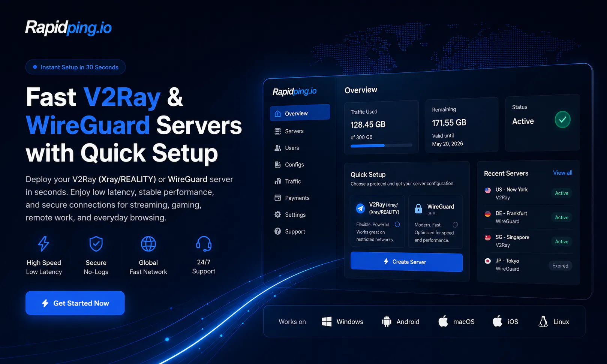Click the Works on label
The image size is (607, 364).
tap(292, 322)
